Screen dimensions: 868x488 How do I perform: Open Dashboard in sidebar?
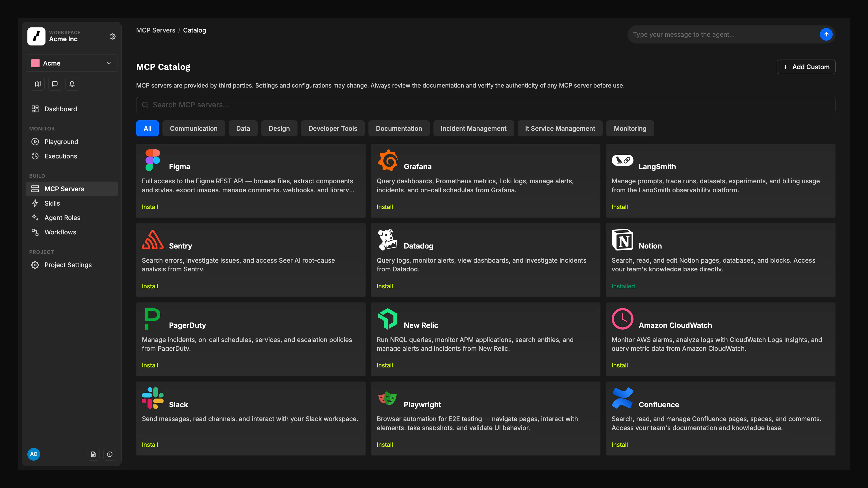tap(72, 109)
